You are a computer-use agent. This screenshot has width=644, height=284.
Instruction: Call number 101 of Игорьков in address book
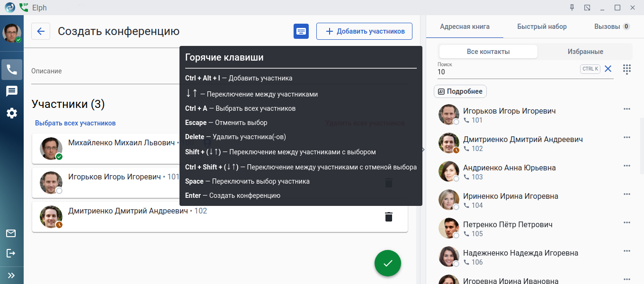pyautogui.click(x=473, y=120)
